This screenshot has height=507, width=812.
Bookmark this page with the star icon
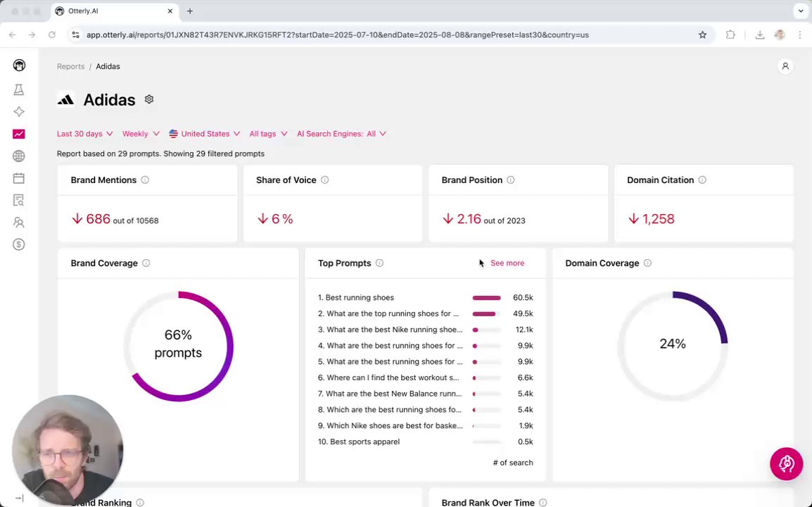point(702,35)
